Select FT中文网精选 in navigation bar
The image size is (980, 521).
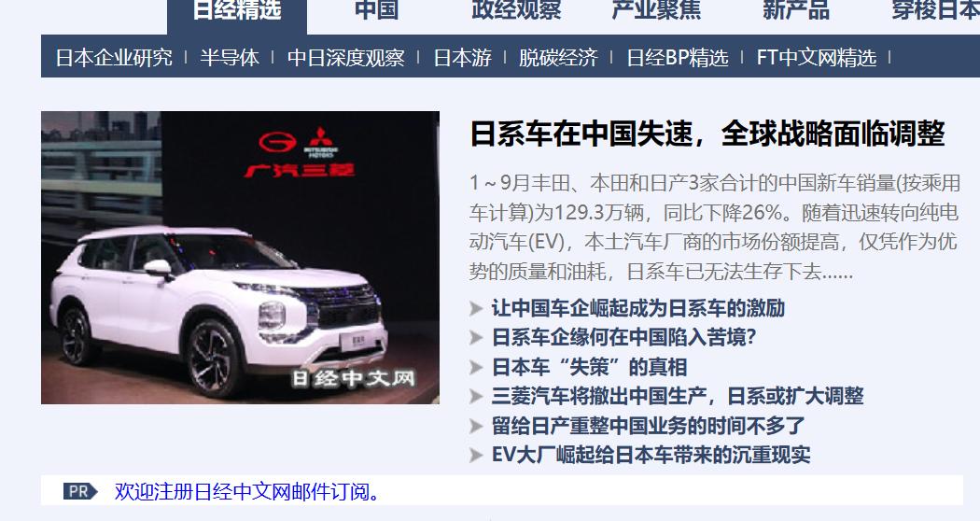pyautogui.click(x=817, y=58)
